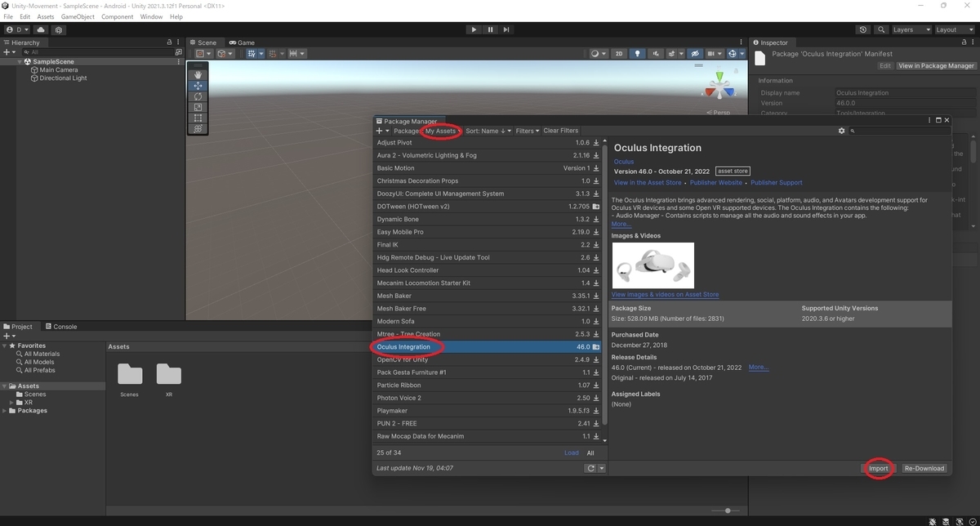
Task: Select the Rect tool in Scene
Action: [198, 118]
